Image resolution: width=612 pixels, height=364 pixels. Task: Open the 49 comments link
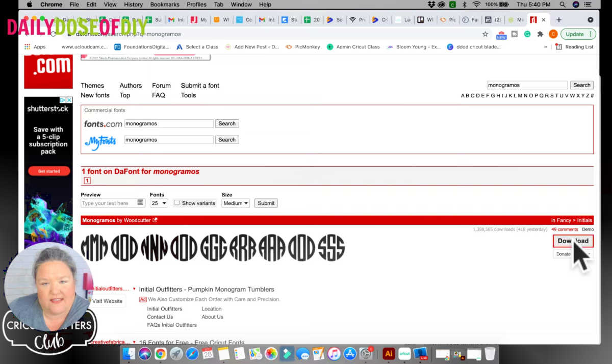[x=565, y=229]
